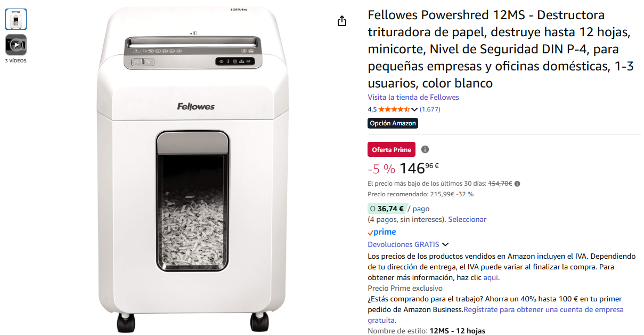This screenshot has height=335, width=644.
Task: Expand rating breakdown chevron beside stars
Action: tap(414, 109)
